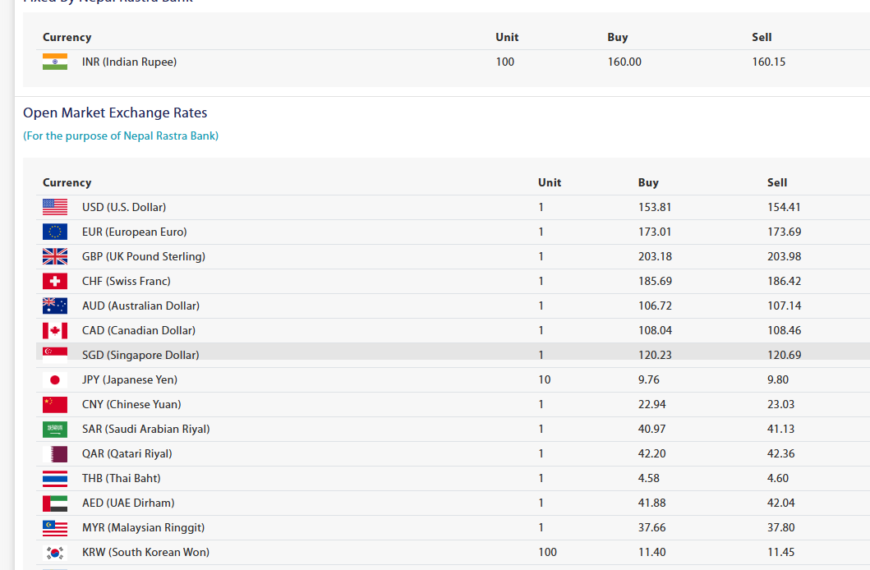Click the CAD buy rate 108.04

coord(655,330)
